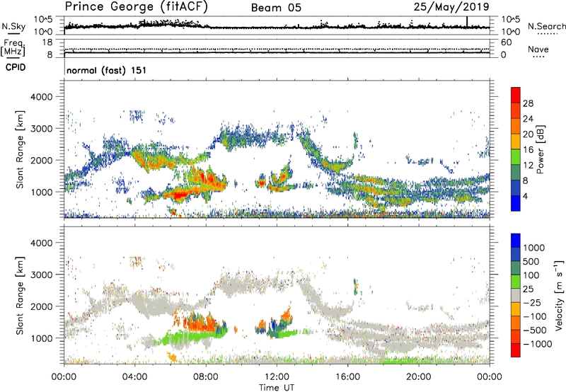The image size is (566, 392).
Task: Click the date '25/May/2019'
Action: (x=451, y=6)
